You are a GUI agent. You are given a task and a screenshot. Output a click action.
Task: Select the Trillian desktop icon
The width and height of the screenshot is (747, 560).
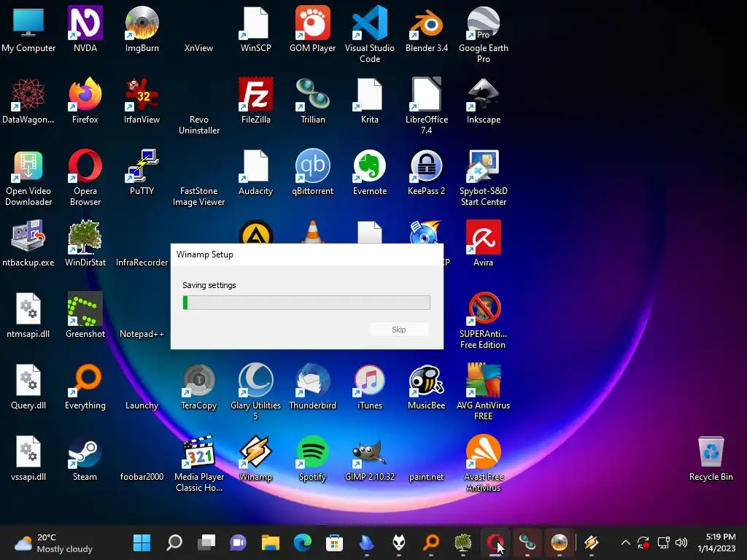(x=312, y=94)
